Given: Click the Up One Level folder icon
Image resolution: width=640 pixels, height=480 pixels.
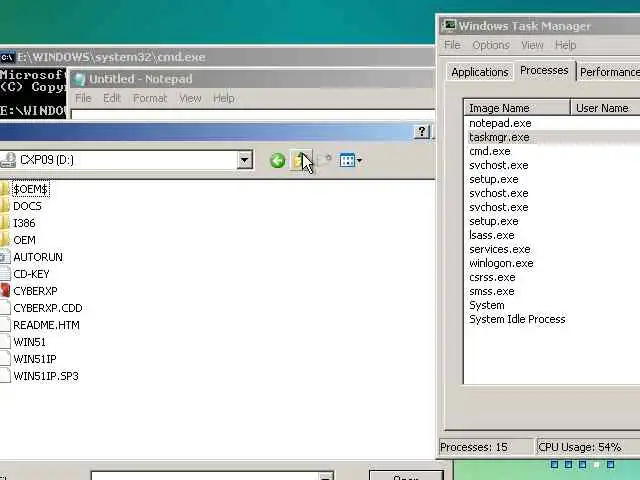Looking at the screenshot, I should [300, 160].
